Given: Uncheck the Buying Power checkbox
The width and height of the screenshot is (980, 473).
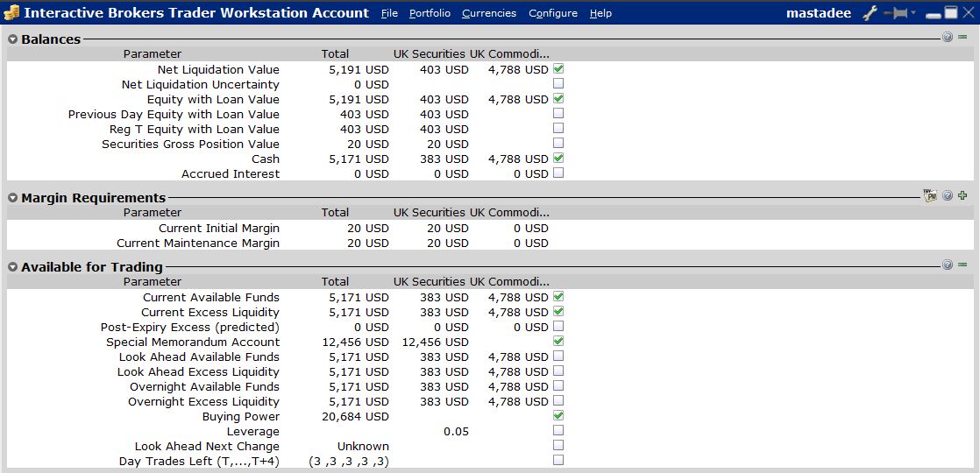Looking at the screenshot, I should pos(558,415).
